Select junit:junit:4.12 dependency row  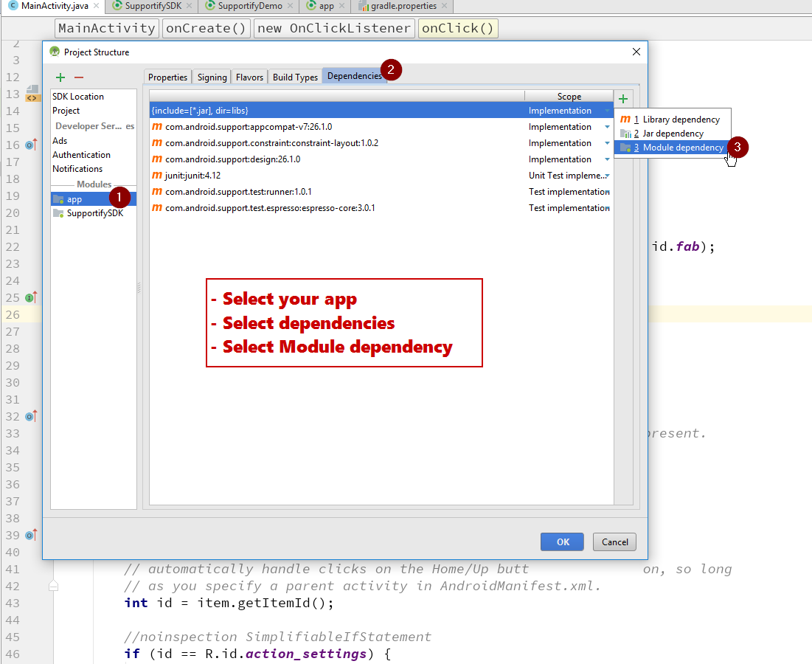tap(381, 176)
